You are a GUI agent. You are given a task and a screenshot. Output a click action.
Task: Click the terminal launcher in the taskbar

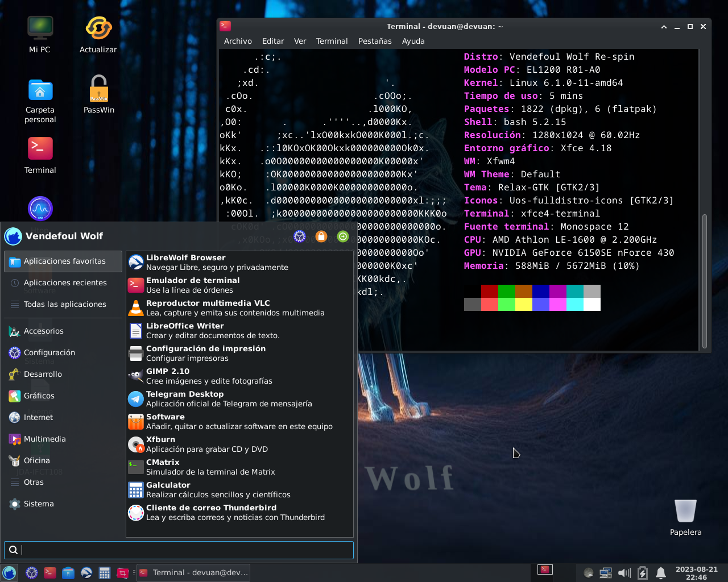click(50, 573)
